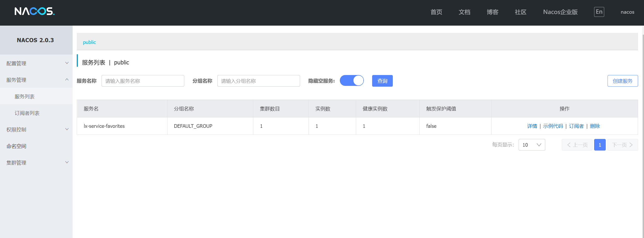Viewport: 644px width, 238px height.
Task: Collapse the 服务管理 sidebar menu
Action: [36, 80]
